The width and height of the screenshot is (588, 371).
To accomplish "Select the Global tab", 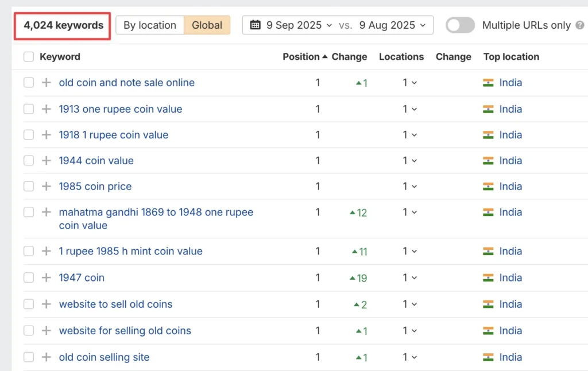I will [207, 25].
